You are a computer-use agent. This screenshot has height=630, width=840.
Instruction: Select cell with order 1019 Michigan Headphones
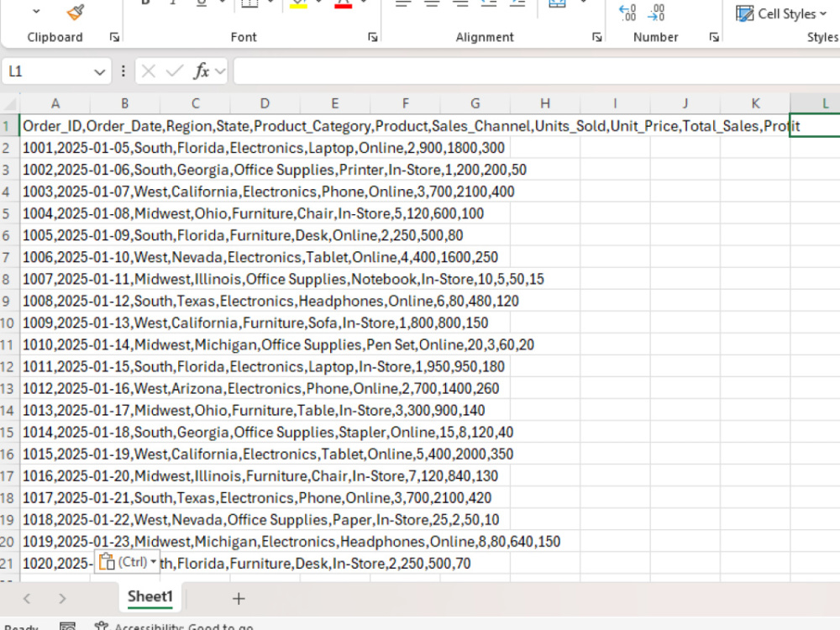(55, 542)
